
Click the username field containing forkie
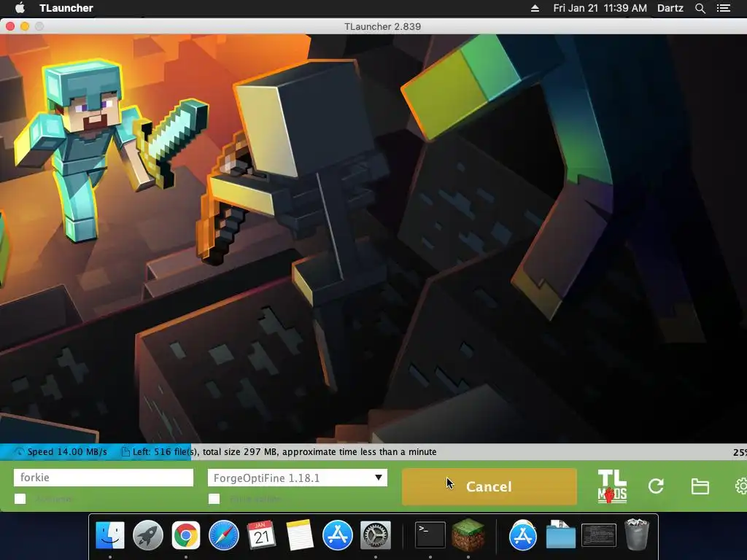click(104, 478)
